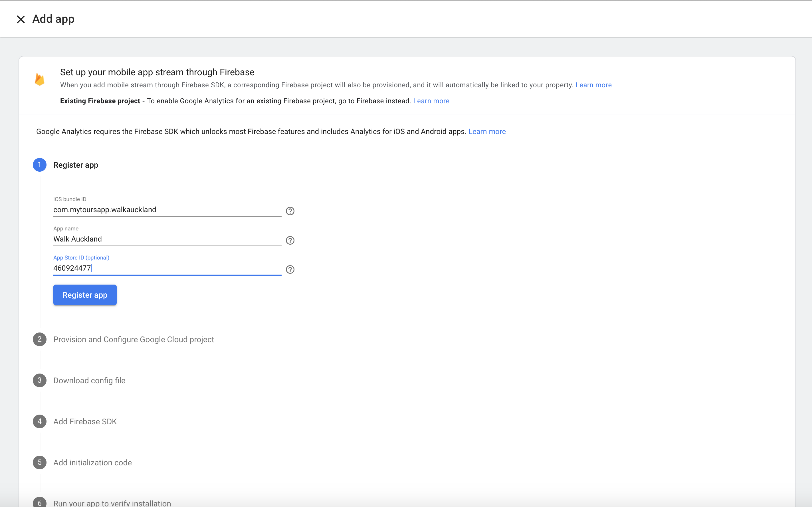This screenshot has height=507, width=812.
Task: Focus the App name field
Action: pyautogui.click(x=167, y=239)
